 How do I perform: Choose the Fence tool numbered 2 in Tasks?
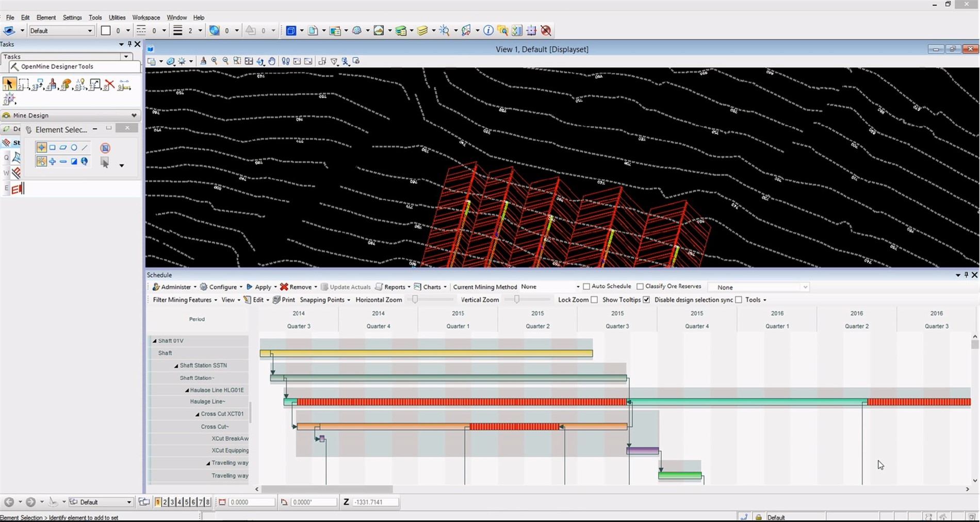(x=23, y=85)
